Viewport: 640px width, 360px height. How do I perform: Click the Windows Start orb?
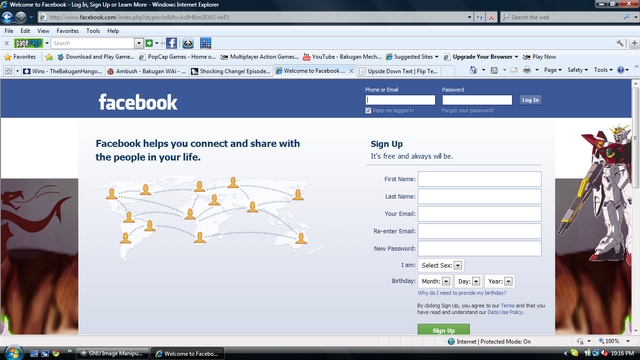[13, 353]
